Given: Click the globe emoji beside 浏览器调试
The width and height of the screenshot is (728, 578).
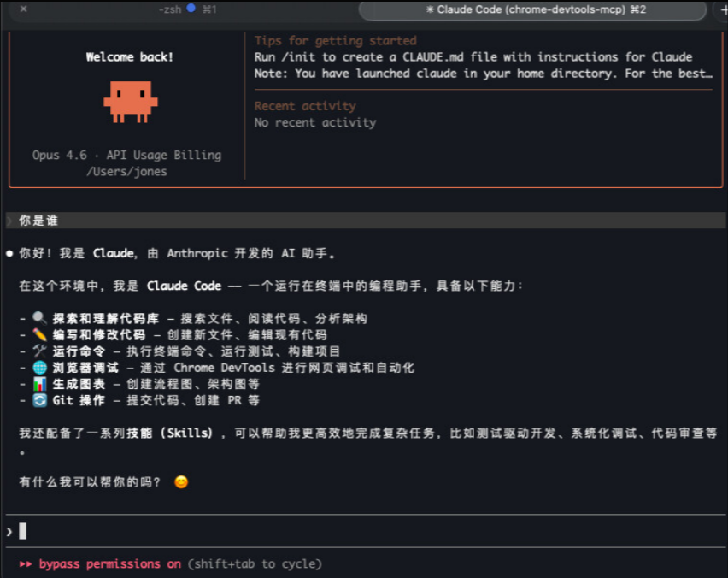Looking at the screenshot, I should point(40,368).
